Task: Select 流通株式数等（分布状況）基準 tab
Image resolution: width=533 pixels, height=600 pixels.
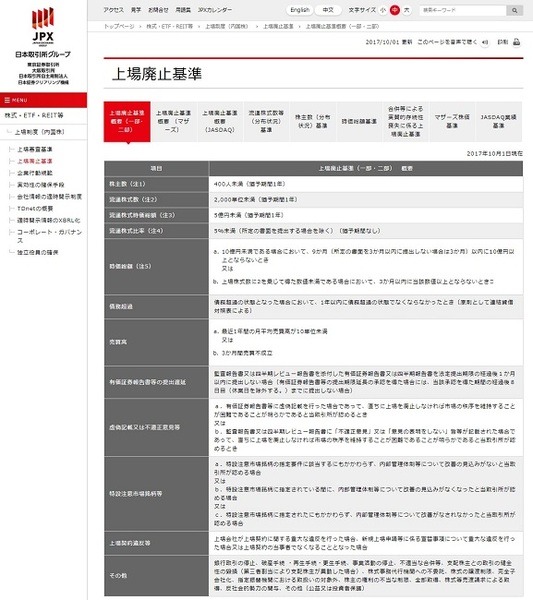Action: pyautogui.click(x=266, y=121)
